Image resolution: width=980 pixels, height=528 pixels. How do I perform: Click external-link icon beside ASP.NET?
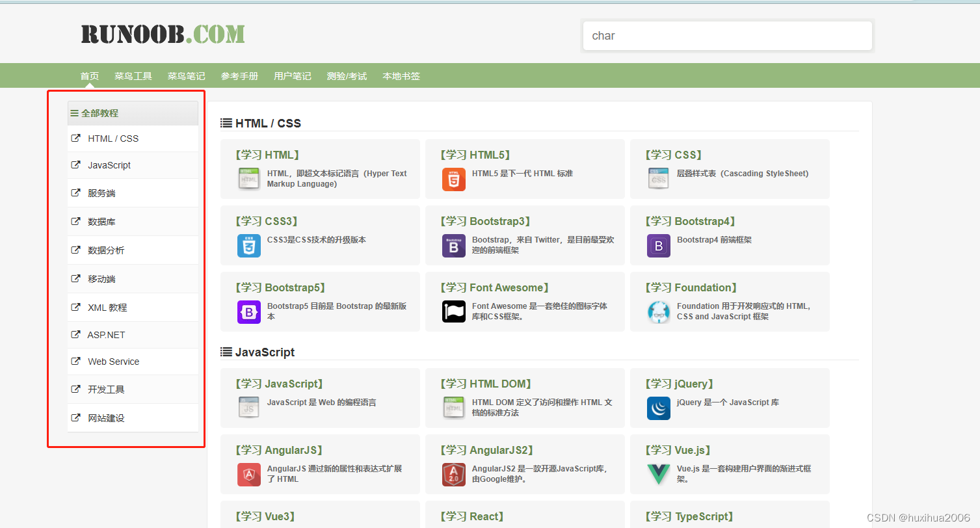click(75, 334)
